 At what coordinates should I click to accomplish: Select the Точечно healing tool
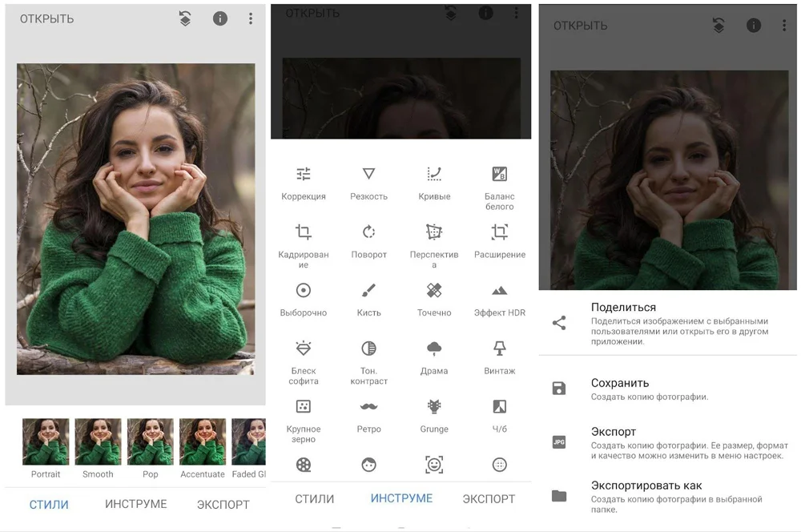(x=434, y=298)
